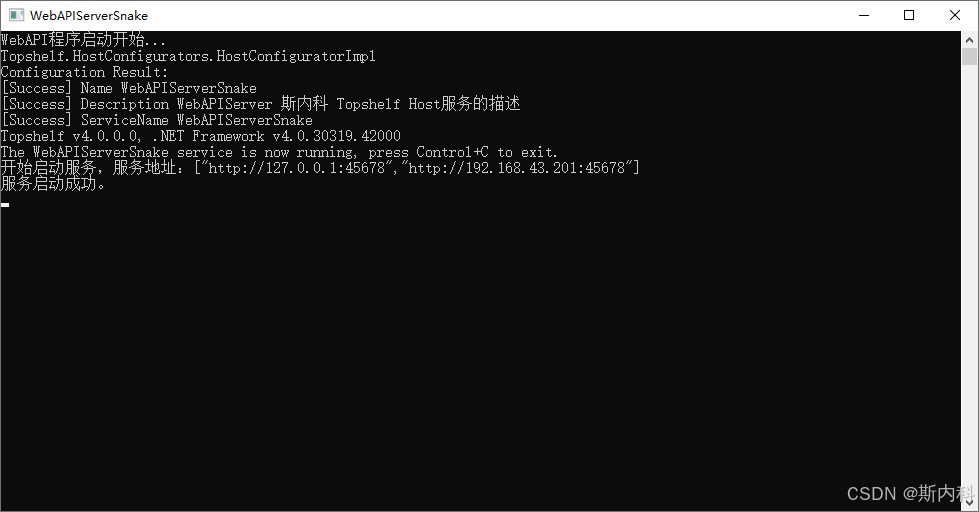Image resolution: width=979 pixels, height=512 pixels.
Task: Click the vertical scrollbar thumb
Action: 969,57
